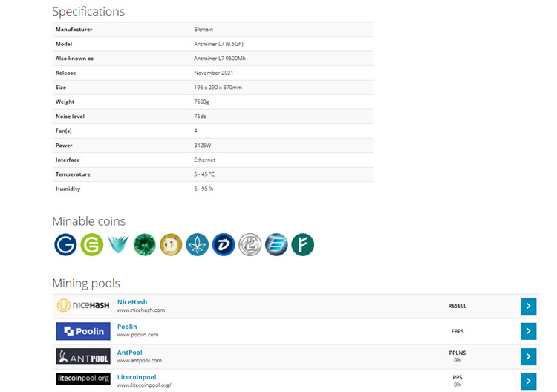Click the blue striped E coin icon
557x392 pixels.
tap(276, 245)
